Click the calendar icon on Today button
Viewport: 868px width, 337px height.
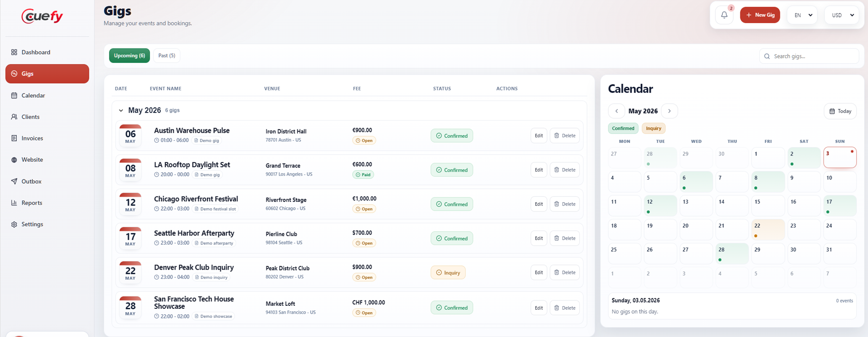tap(832, 111)
